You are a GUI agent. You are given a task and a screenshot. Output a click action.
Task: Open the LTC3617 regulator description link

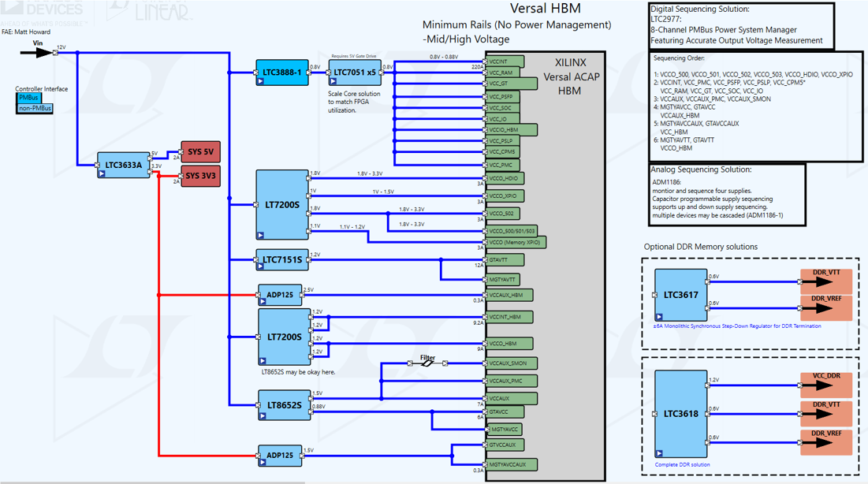tap(737, 326)
